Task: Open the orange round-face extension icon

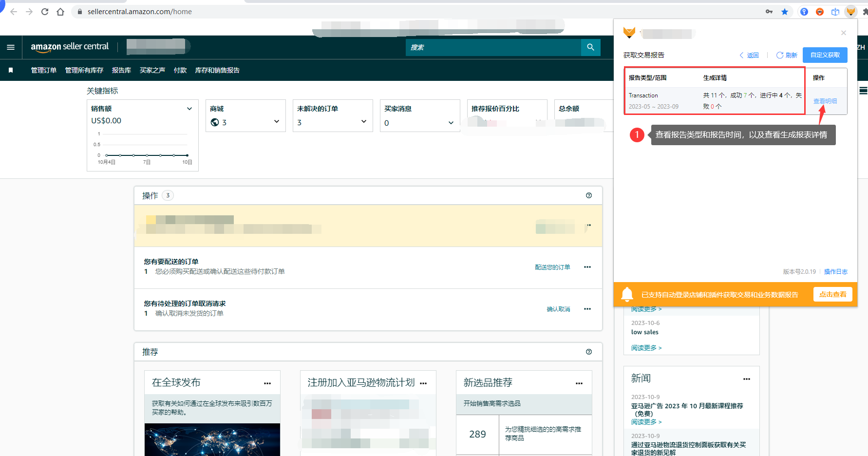Action: pos(820,12)
